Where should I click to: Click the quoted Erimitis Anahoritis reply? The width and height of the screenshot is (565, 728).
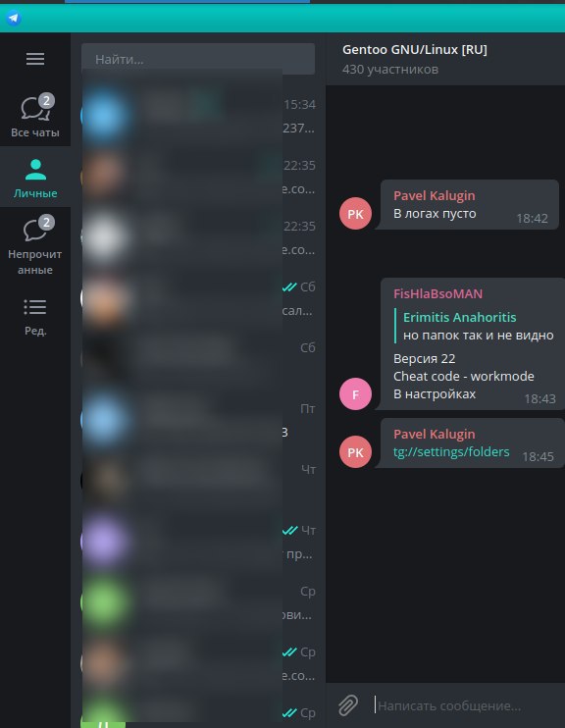coord(475,326)
